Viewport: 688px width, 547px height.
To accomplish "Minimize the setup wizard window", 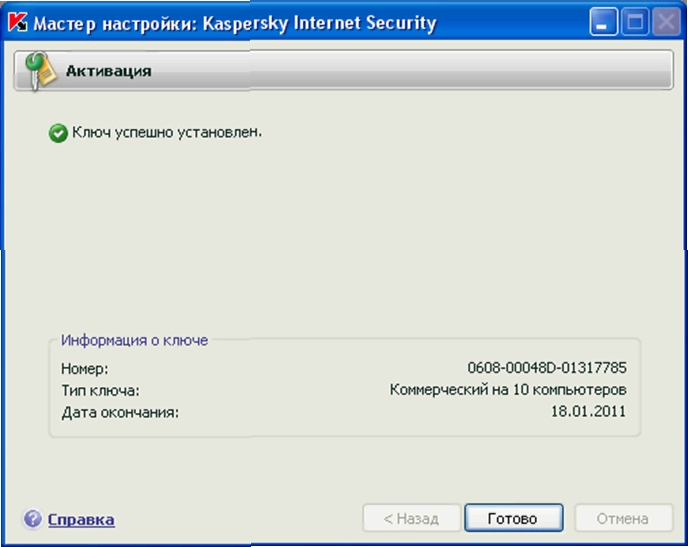I will pos(603,23).
